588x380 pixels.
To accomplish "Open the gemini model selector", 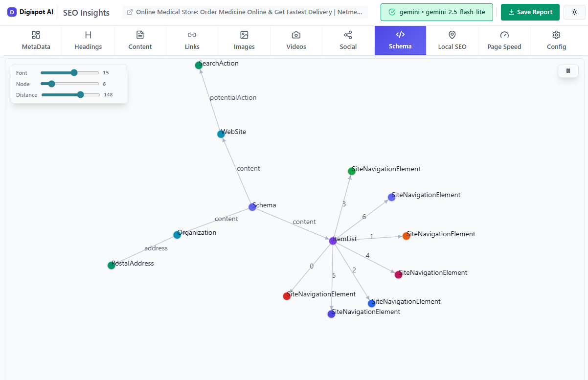I will [x=436, y=12].
